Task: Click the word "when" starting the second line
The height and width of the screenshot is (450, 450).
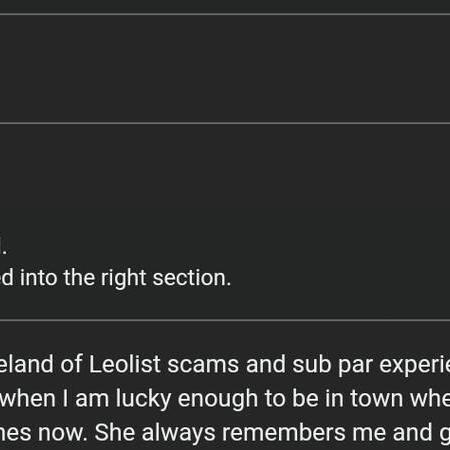Action: click(27, 399)
